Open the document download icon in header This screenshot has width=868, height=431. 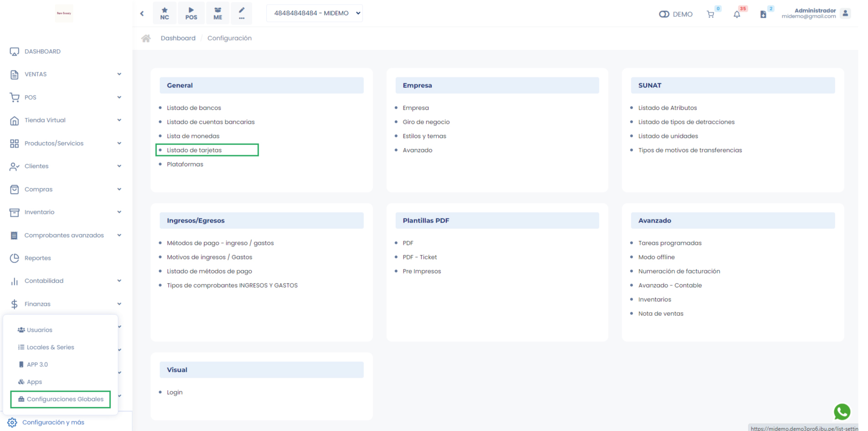point(763,15)
